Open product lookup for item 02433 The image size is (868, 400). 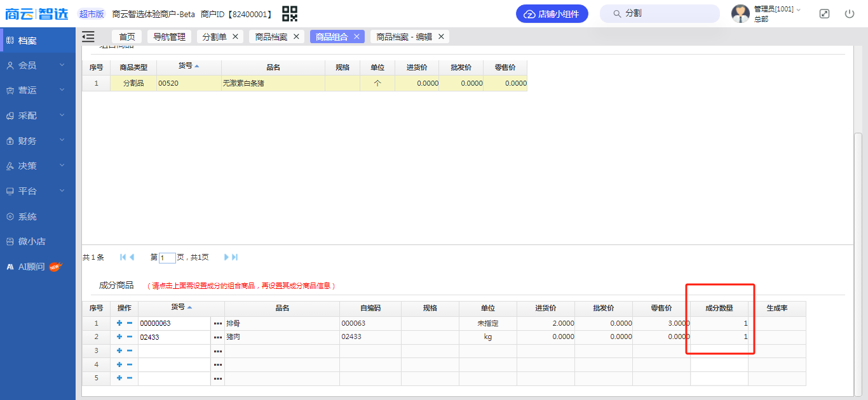click(218, 337)
